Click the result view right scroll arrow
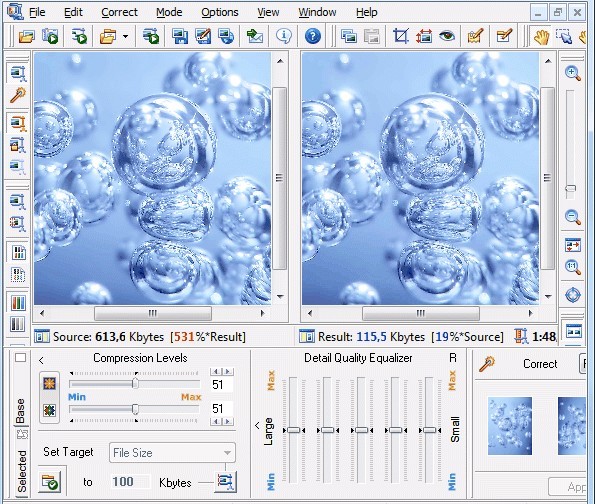Viewport: 595px width, 504px height. click(x=530, y=313)
